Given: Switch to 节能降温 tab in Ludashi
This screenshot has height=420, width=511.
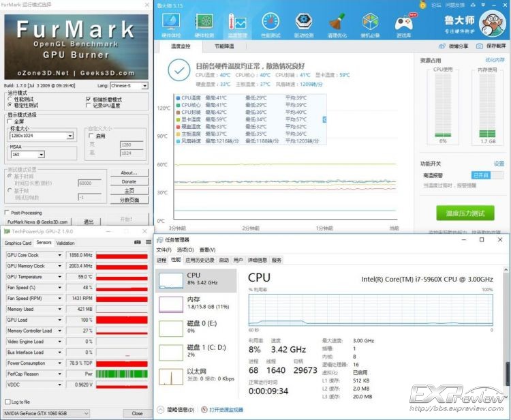Looking at the screenshot, I should (224, 46).
